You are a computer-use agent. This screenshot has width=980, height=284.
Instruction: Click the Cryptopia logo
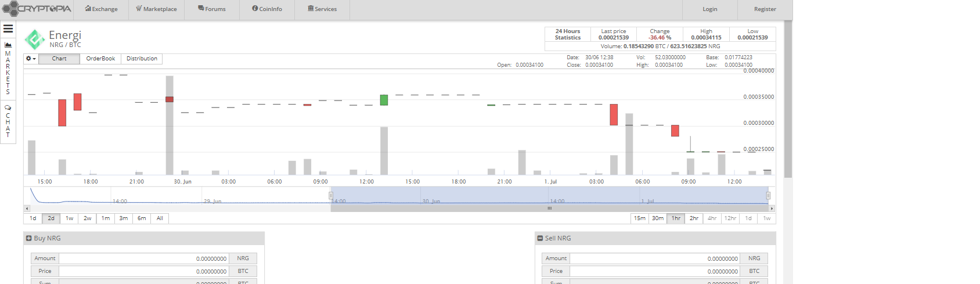coord(37,9)
